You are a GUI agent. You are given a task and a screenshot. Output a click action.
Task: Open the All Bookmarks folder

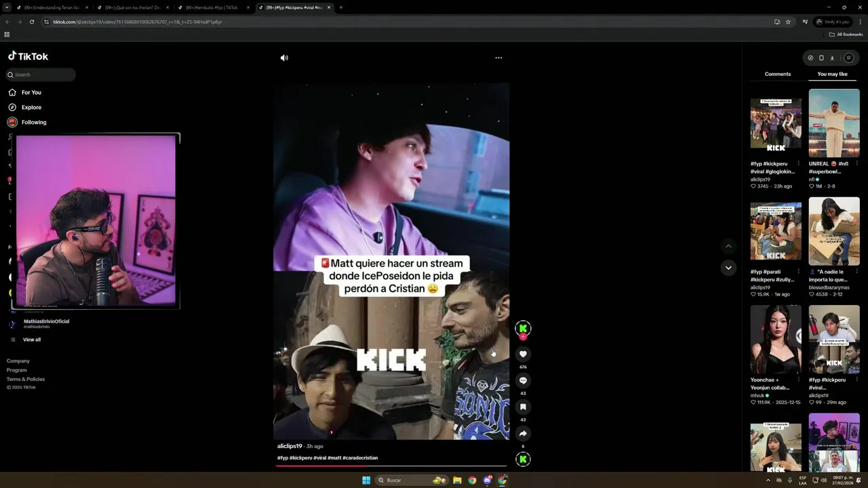(x=846, y=35)
